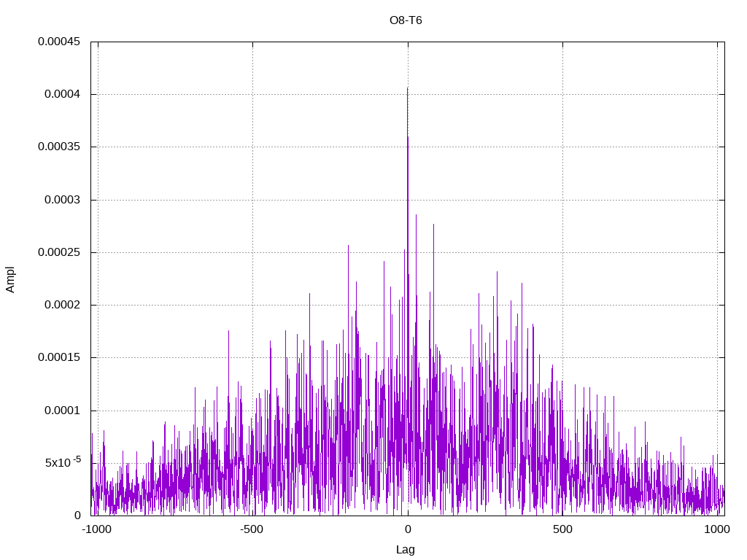This screenshot has width=747, height=560.
Task: Click the 0.0002 y-axis tick label
Action: pos(63,305)
